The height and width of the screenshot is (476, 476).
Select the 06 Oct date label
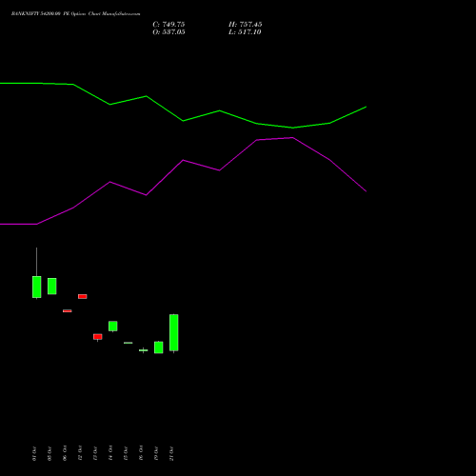click(x=65, y=453)
